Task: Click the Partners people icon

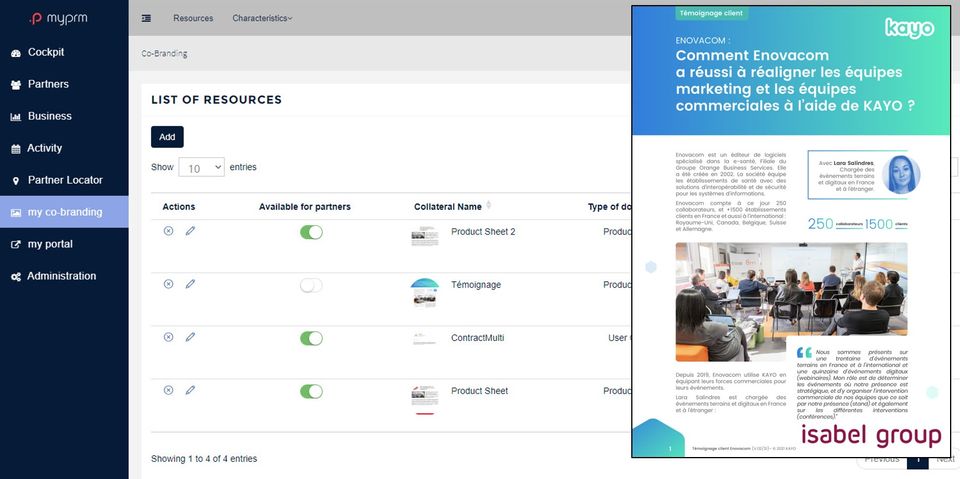Action: coord(16,85)
